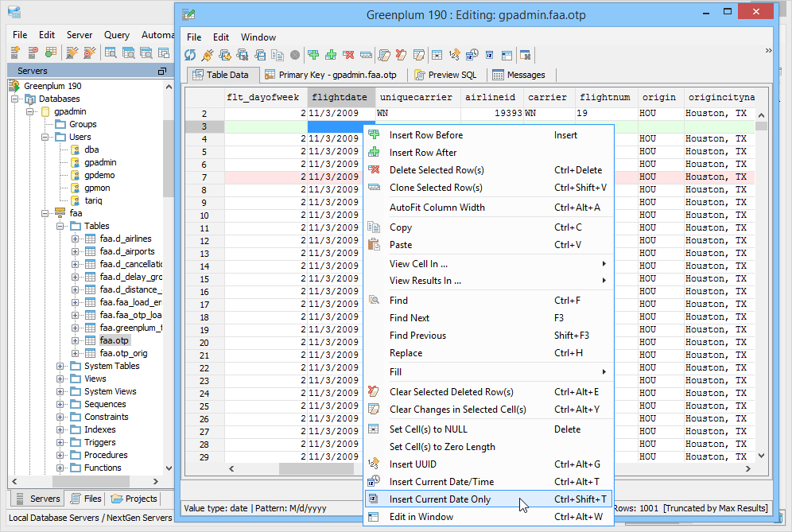Switch to the Messages tab
Viewport: 792px width, 532px height.
pyautogui.click(x=519, y=75)
